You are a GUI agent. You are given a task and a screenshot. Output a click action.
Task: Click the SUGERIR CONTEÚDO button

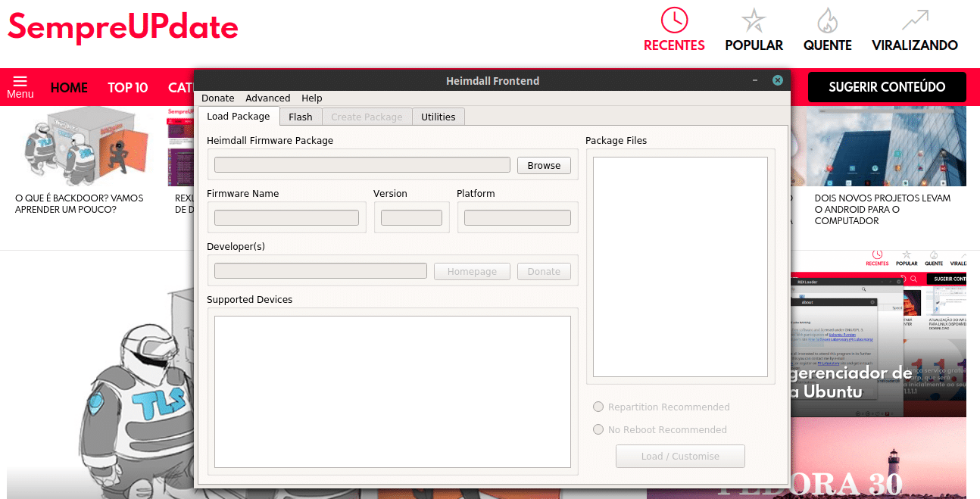pyautogui.click(x=887, y=87)
